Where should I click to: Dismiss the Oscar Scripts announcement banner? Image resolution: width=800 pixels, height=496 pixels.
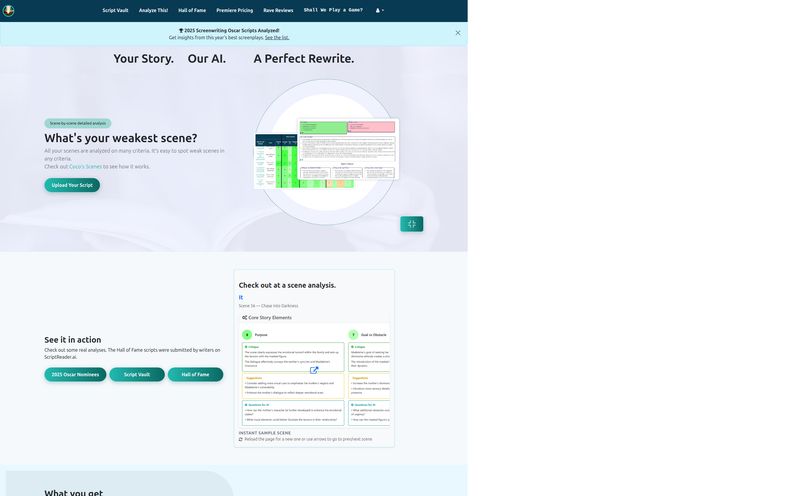(x=458, y=33)
